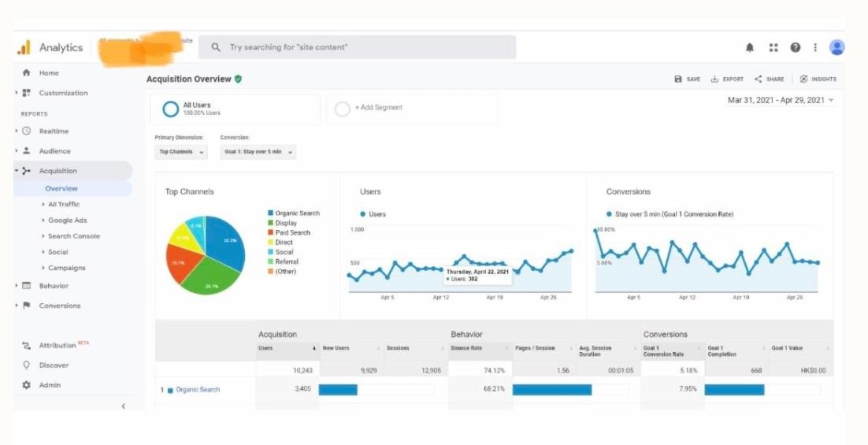This screenshot has width=868, height=445.
Task: Click the Acquisition arrows icon
Action: coord(26,171)
